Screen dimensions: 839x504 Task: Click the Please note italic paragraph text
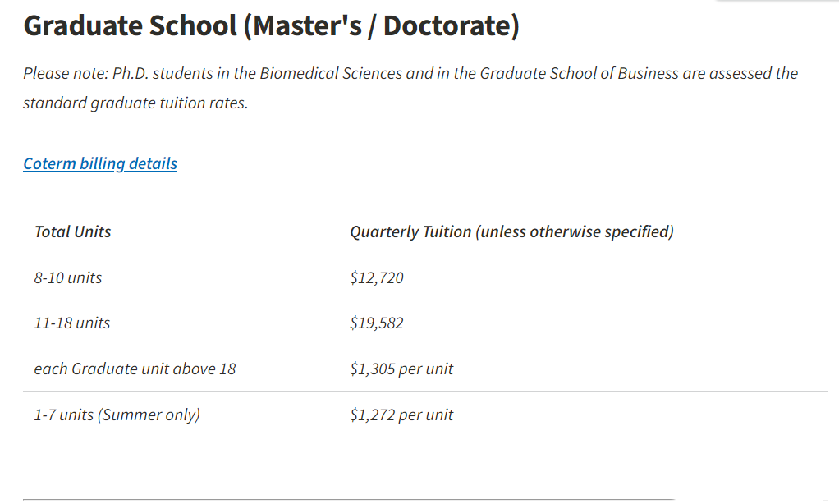[410, 88]
